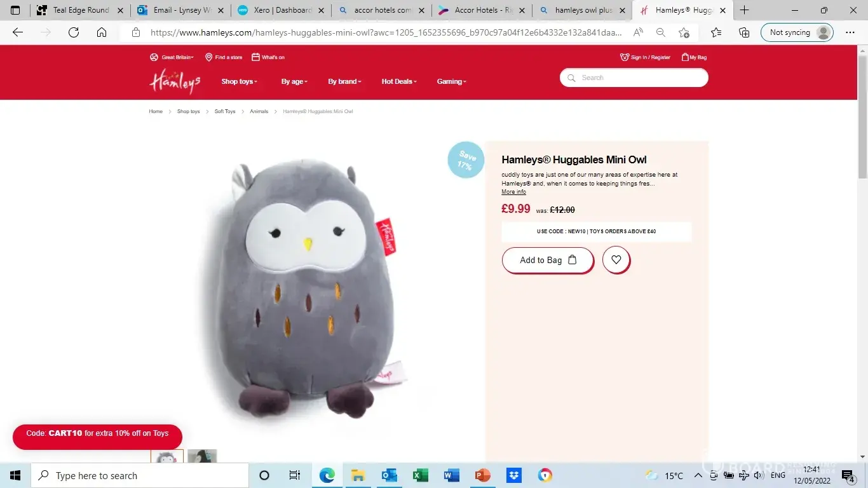Open the Favorites list
The image size is (868, 488).
click(x=716, y=32)
